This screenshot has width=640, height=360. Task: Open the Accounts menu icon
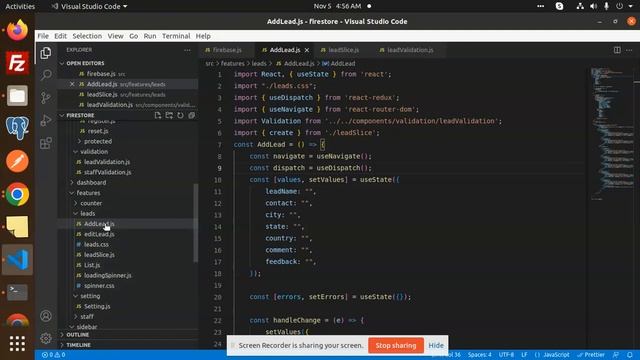(x=46, y=316)
